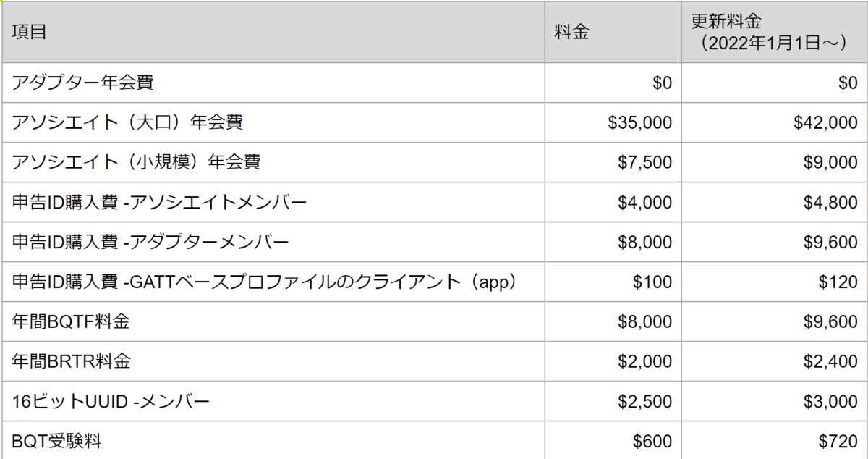This screenshot has width=868, height=459.
Task: Select the GATTベースプロファイルのクライアント（app） cell
Action: 273,282
